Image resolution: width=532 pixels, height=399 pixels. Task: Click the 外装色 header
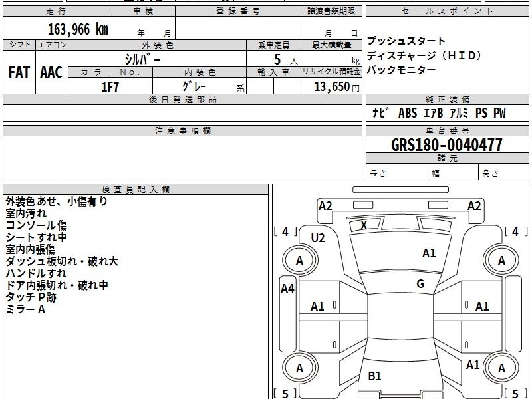coord(158,45)
